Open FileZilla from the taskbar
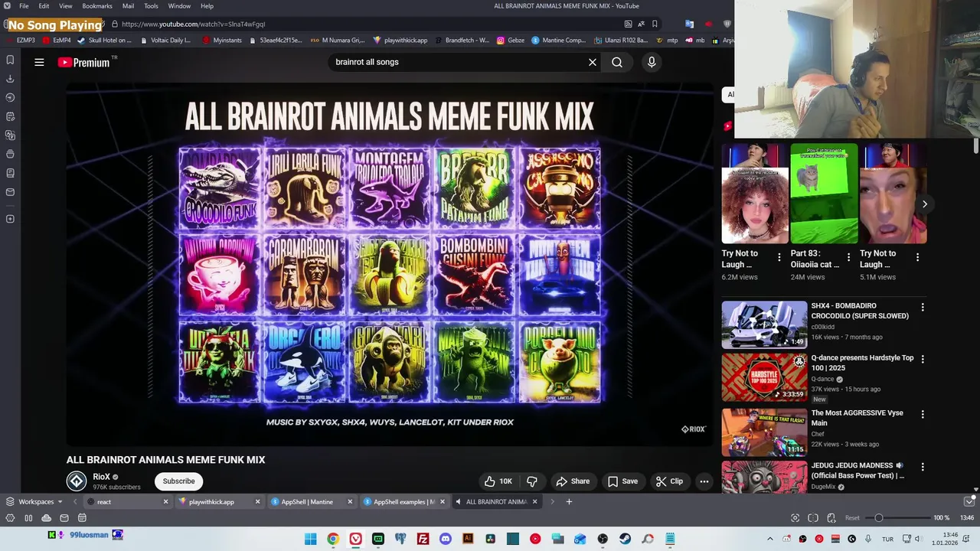 point(423,539)
